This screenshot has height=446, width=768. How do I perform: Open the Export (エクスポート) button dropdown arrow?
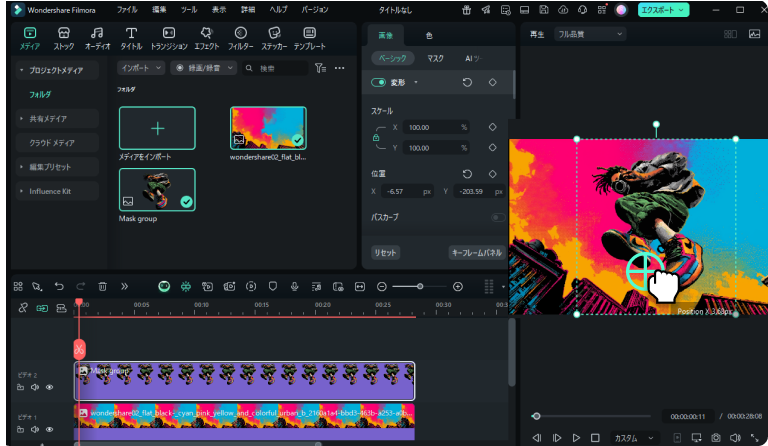click(681, 10)
